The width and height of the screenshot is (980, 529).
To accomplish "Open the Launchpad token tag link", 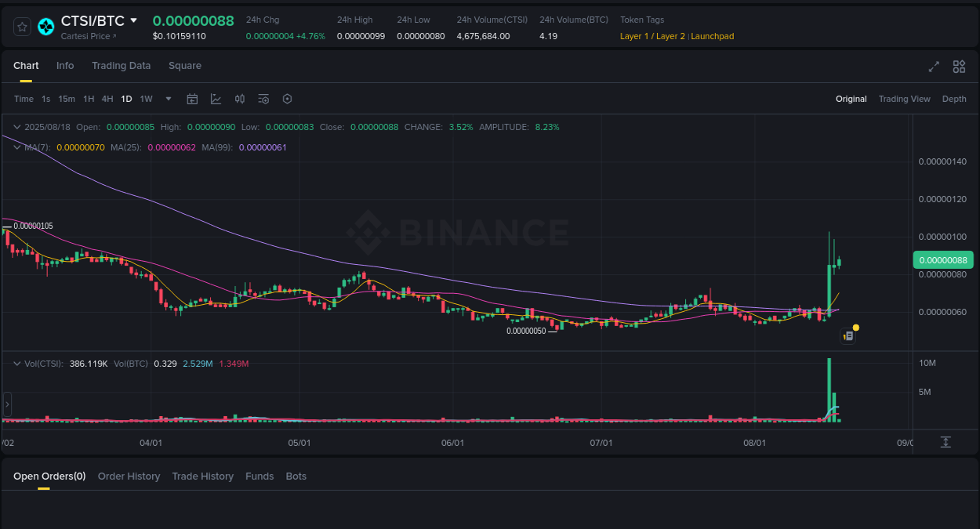I will [x=712, y=35].
